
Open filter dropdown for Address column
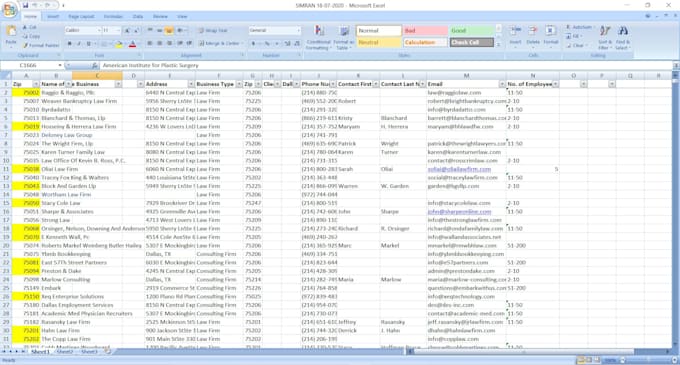click(x=191, y=84)
